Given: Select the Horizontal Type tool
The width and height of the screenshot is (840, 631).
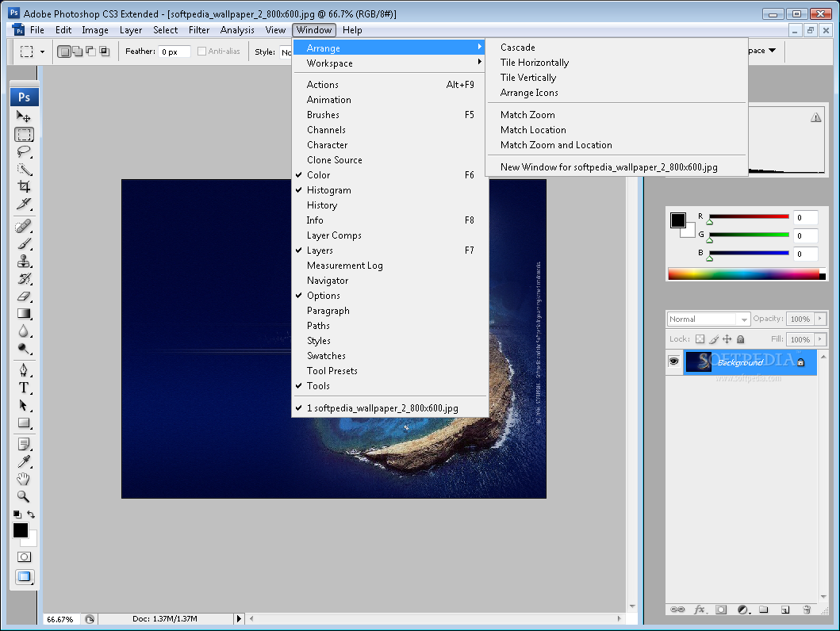Looking at the screenshot, I should (x=24, y=388).
